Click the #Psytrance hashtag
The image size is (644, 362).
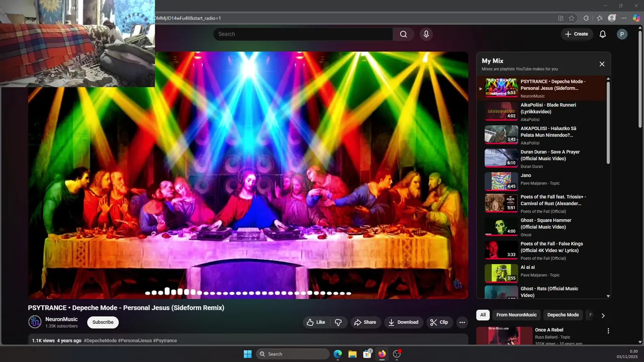click(165, 340)
